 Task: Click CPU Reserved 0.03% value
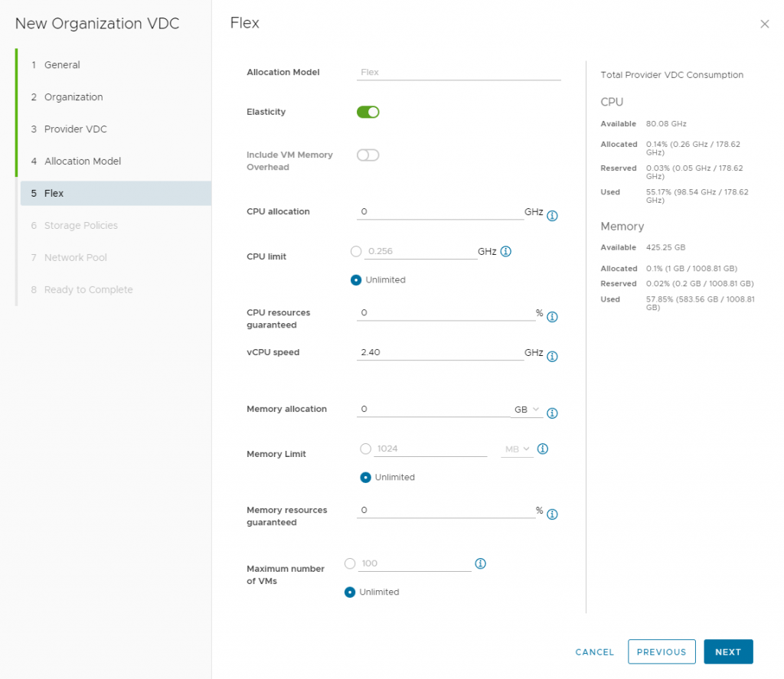(x=694, y=172)
